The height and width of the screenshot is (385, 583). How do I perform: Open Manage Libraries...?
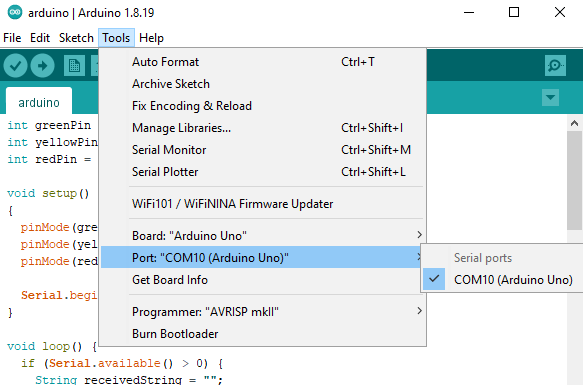263,128
